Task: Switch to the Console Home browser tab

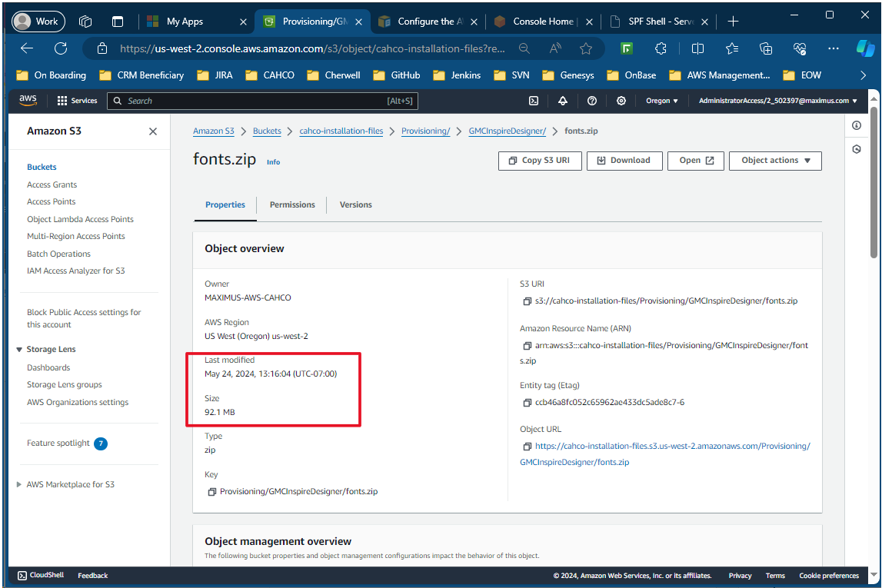Action: pyautogui.click(x=543, y=22)
